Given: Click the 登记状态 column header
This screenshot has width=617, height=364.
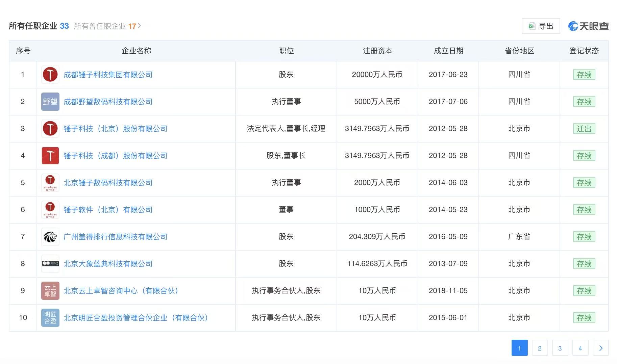Looking at the screenshot, I should point(584,51).
